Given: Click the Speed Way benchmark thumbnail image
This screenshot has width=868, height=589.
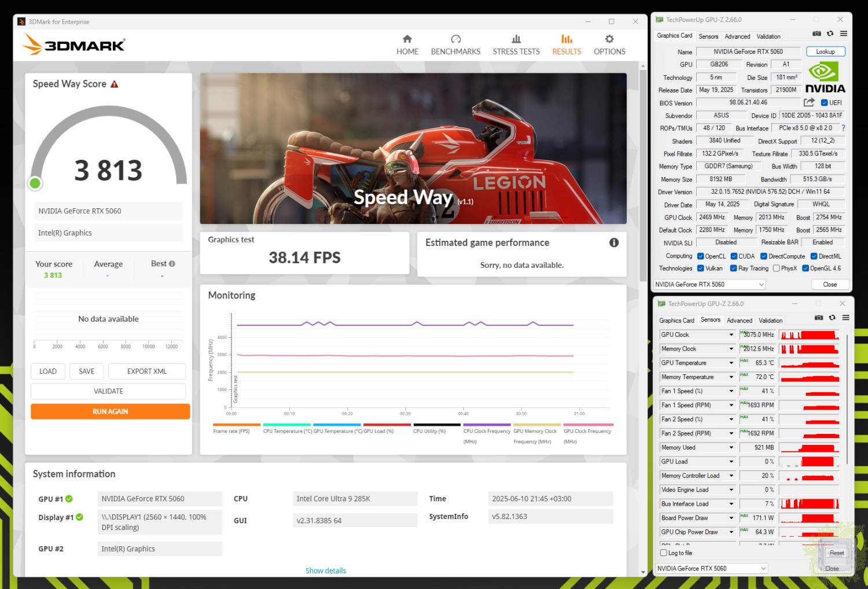Looking at the screenshot, I should tap(413, 148).
